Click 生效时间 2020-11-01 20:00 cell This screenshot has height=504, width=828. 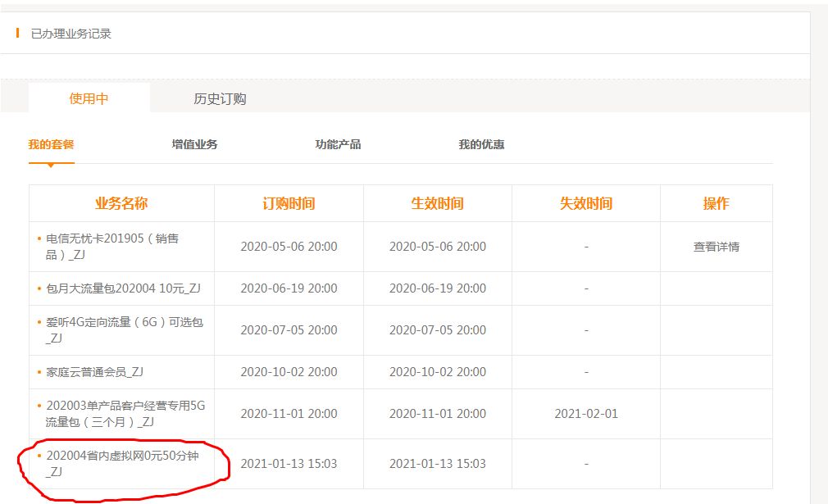[x=438, y=414]
